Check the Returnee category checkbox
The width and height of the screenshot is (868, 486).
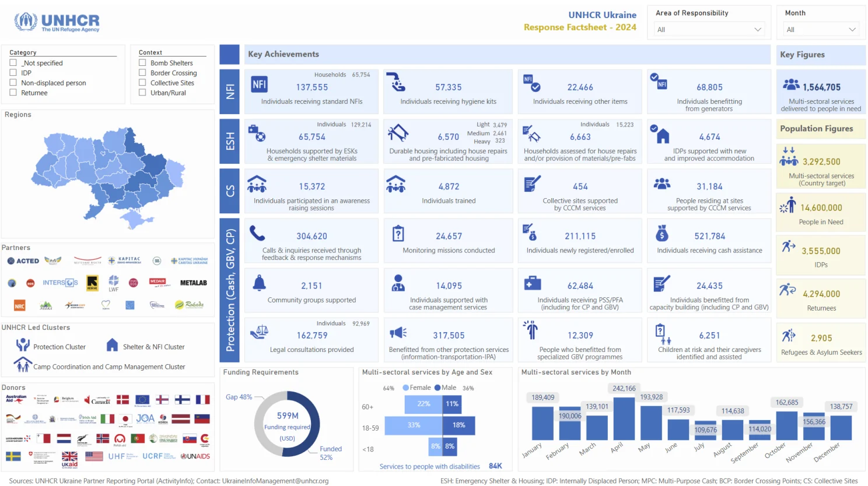13,92
